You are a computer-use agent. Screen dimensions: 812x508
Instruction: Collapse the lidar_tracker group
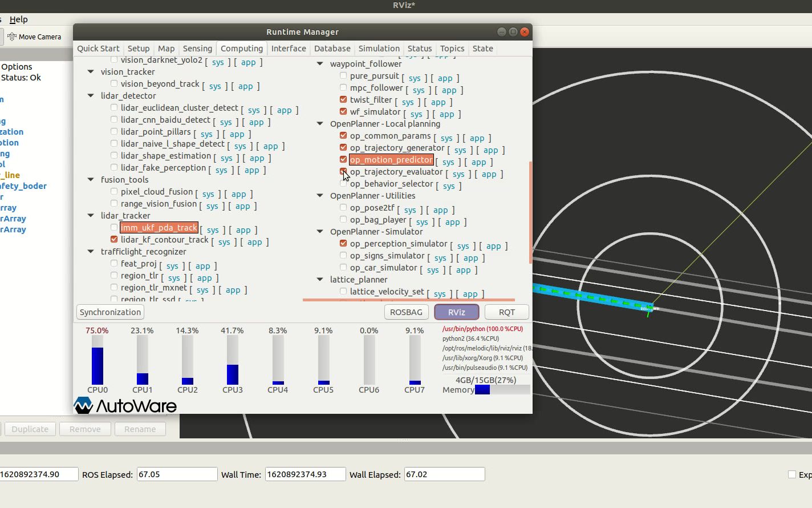(91, 215)
